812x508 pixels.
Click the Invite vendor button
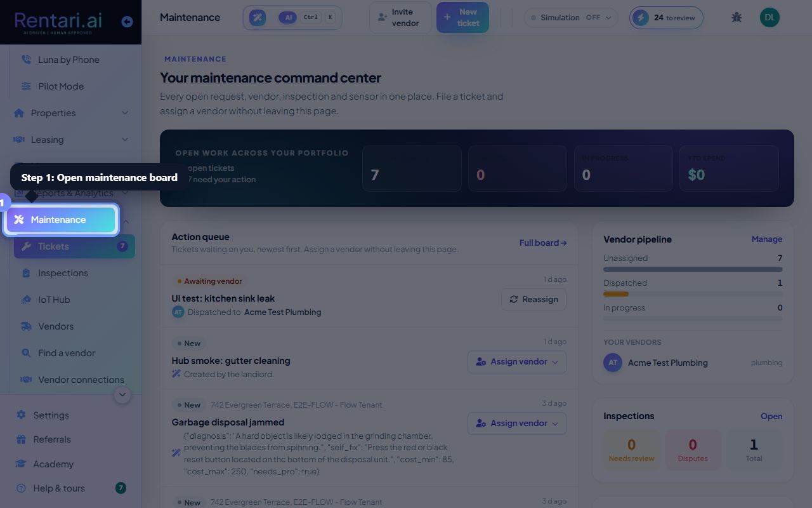[400, 18]
